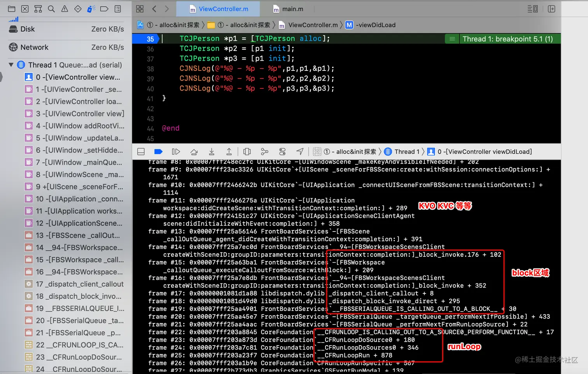Open the related items grid menu

(140, 9)
